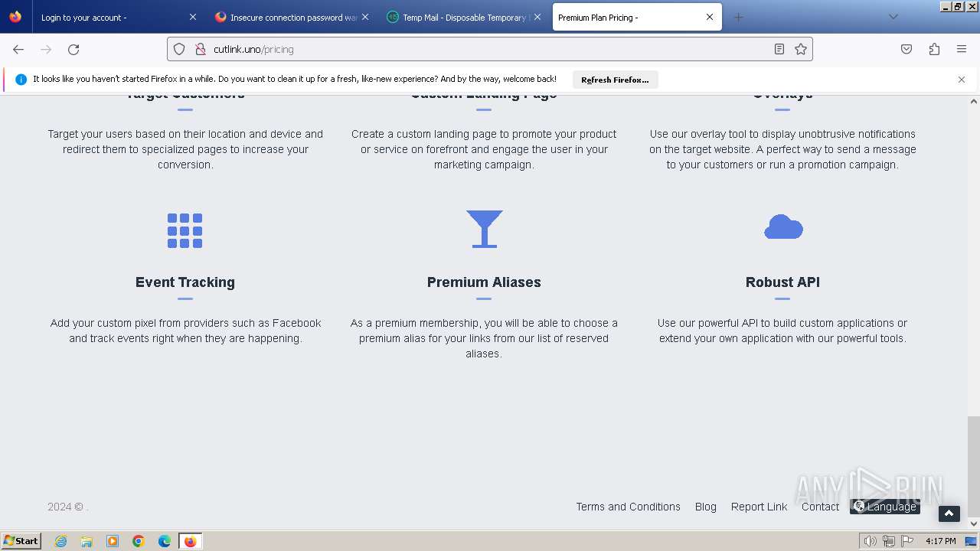Open the Report Link footer link

tap(759, 507)
